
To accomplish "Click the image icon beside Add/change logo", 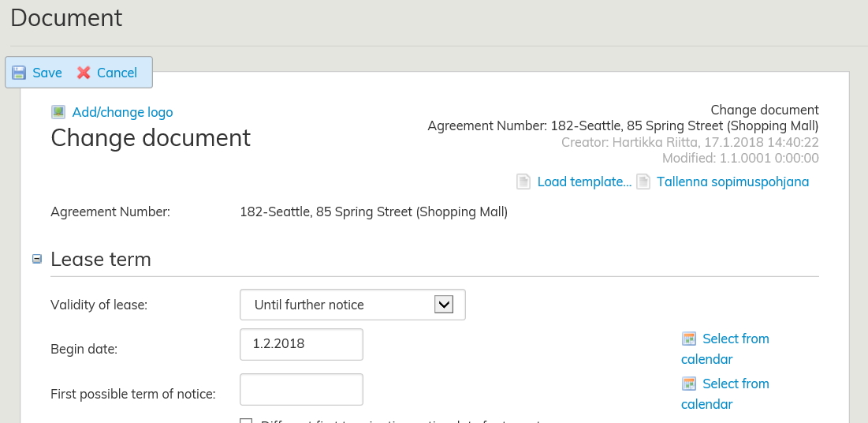I will coord(58,112).
